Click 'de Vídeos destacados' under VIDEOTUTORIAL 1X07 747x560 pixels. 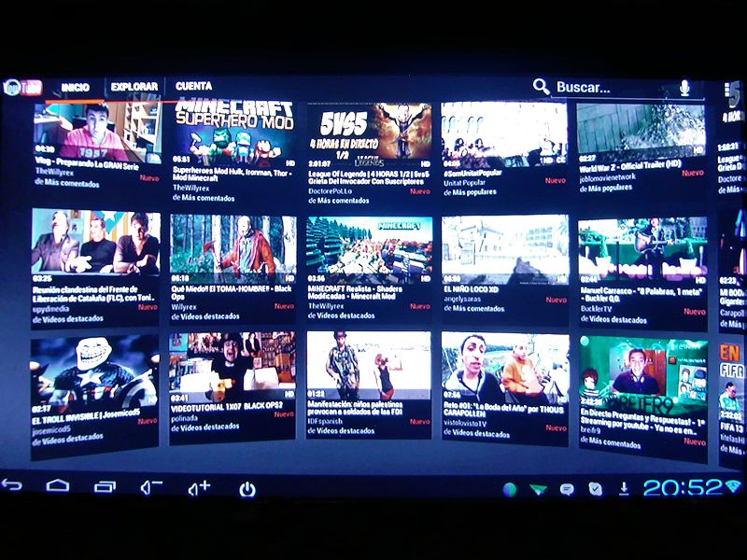coord(204,427)
